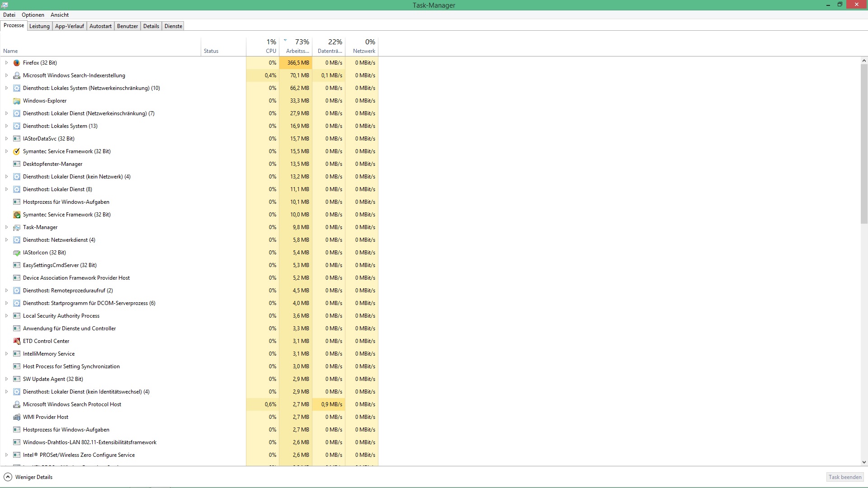Click the Desktopfenster-Manager process icon
Viewport: 868px width, 488px height.
[x=17, y=164]
